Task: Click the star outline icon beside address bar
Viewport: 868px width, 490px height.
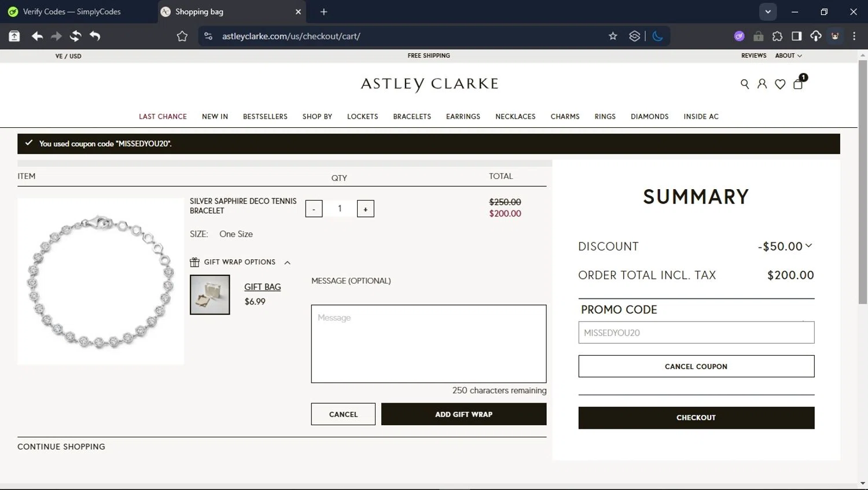Action: click(x=182, y=36)
